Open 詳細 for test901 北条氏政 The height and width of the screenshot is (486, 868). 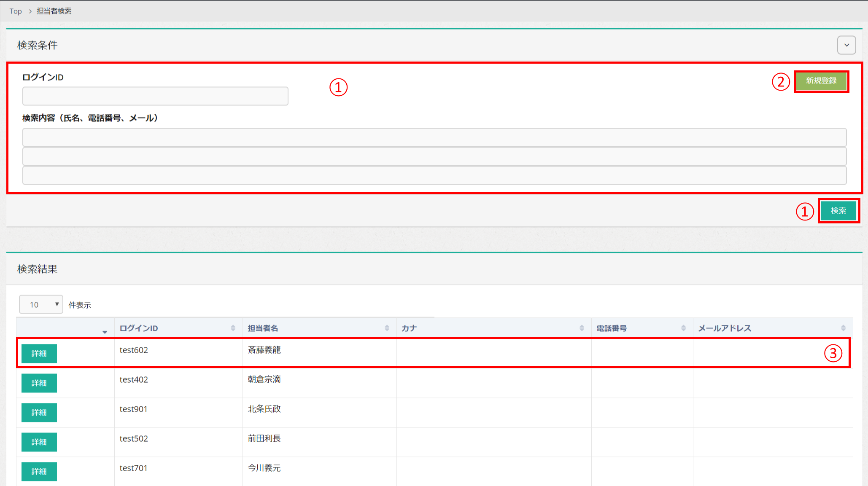39,413
